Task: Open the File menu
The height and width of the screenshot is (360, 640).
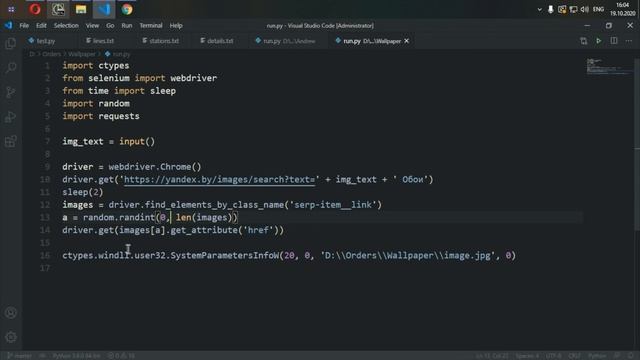Action: coord(24,25)
